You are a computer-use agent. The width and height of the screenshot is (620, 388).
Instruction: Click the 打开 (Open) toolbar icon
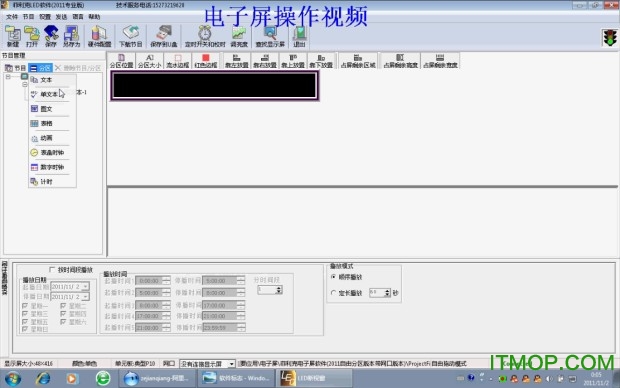click(x=32, y=36)
